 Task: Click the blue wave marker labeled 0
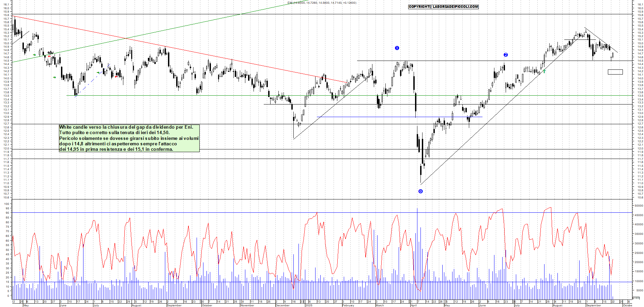420,191
